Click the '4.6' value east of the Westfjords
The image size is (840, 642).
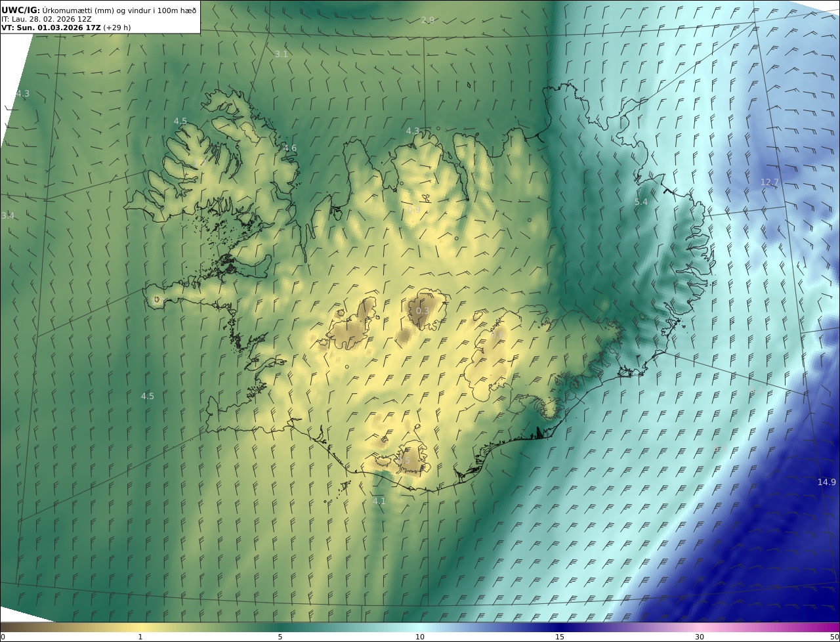290,148
